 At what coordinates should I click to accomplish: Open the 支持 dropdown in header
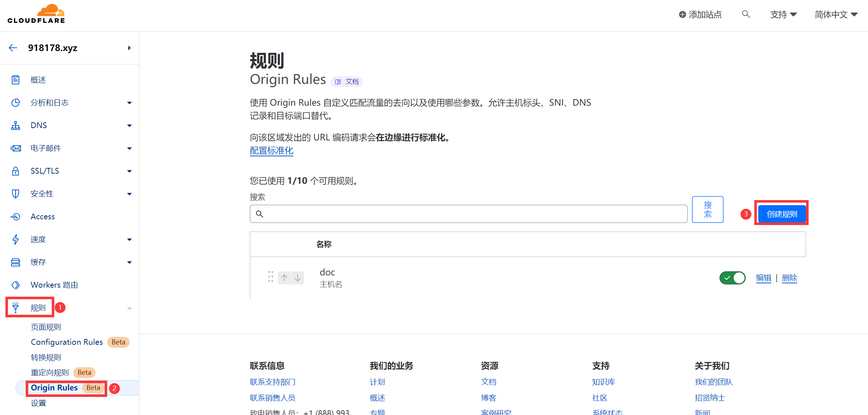783,14
